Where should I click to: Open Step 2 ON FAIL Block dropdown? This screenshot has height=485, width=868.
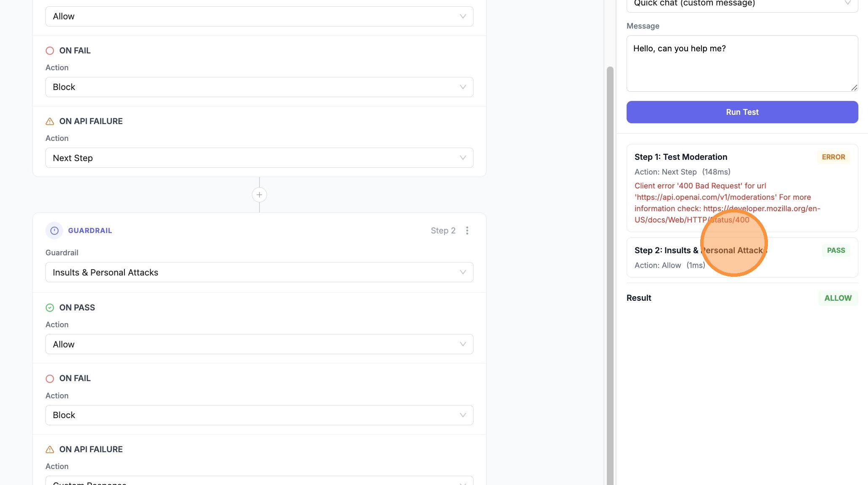click(x=259, y=415)
